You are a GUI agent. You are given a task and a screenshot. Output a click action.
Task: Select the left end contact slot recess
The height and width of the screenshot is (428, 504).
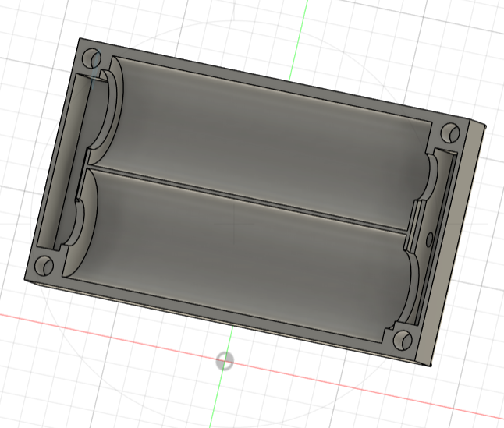[69, 161]
